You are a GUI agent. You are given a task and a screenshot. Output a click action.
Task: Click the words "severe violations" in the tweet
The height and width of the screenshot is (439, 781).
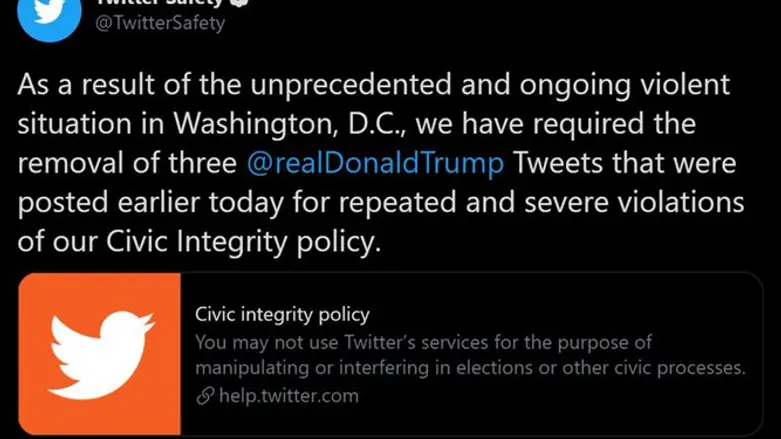(644, 203)
